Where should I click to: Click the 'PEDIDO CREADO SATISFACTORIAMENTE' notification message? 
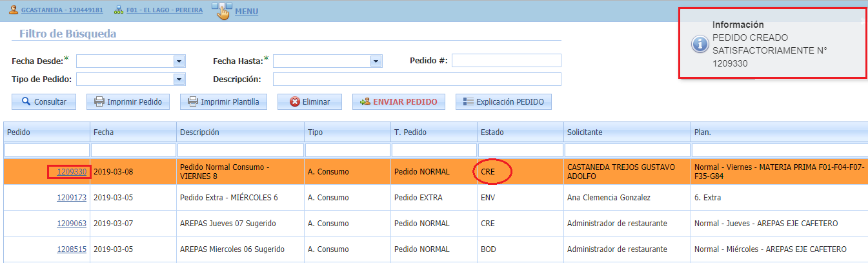point(769,50)
